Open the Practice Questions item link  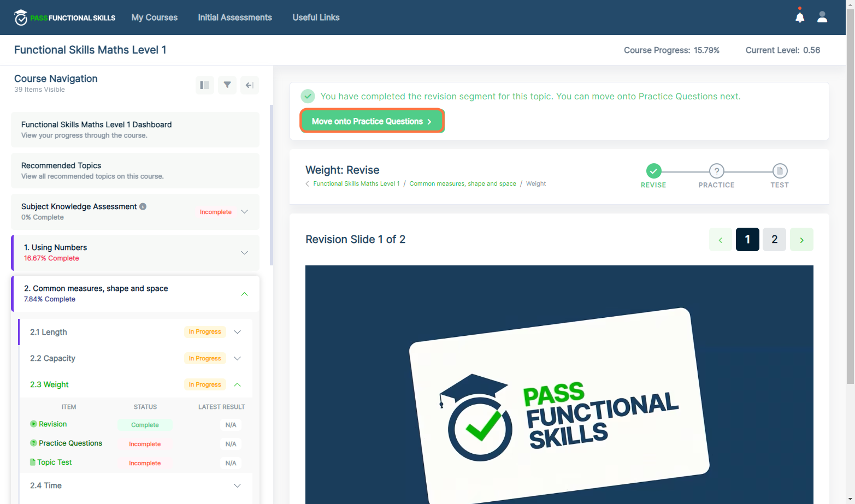pos(70,443)
